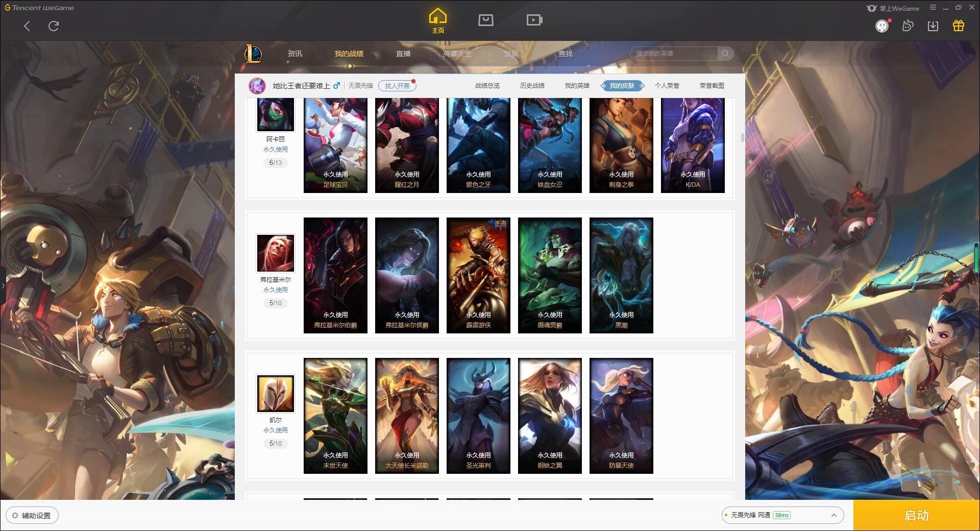Click the skin list vertical scrollbar
This screenshot has height=531, width=980.
click(x=742, y=138)
